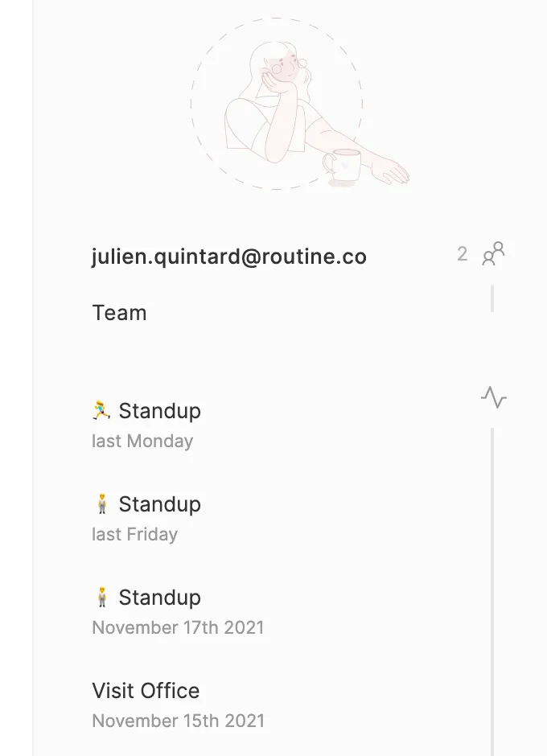Screen dimensions: 547x756
Task: Click the short vertical bar below members icon
Action: point(492,298)
